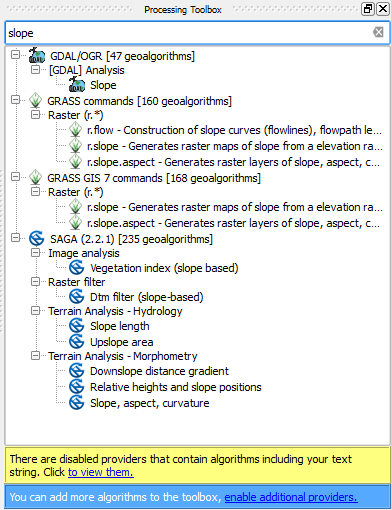Collapse the GRASS GIS 7 commands node
This screenshot has height=510, width=392.
click(x=15, y=177)
